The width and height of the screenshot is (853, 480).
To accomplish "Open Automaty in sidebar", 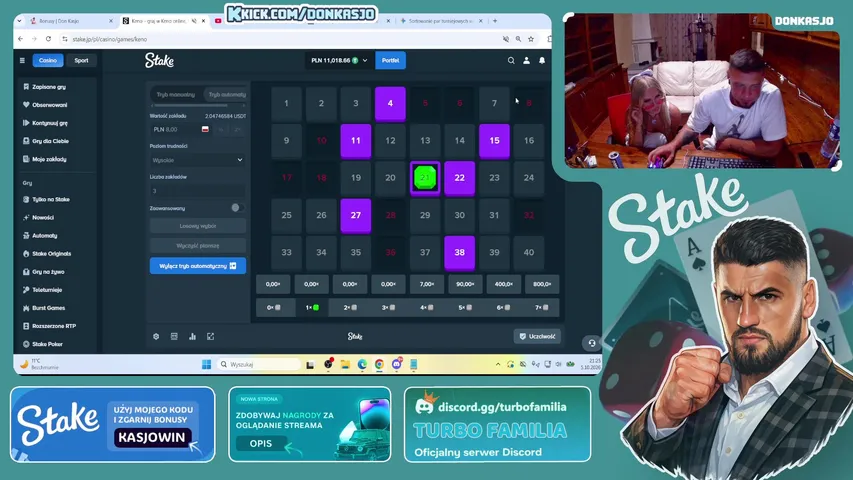I will (x=44, y=236).
